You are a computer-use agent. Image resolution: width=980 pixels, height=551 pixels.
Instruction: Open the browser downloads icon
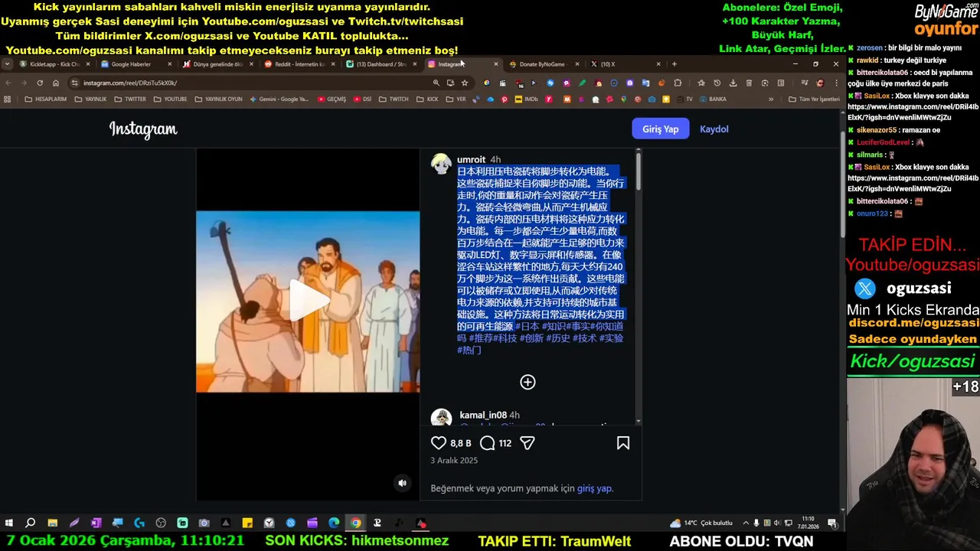click(x=733, y=83)
